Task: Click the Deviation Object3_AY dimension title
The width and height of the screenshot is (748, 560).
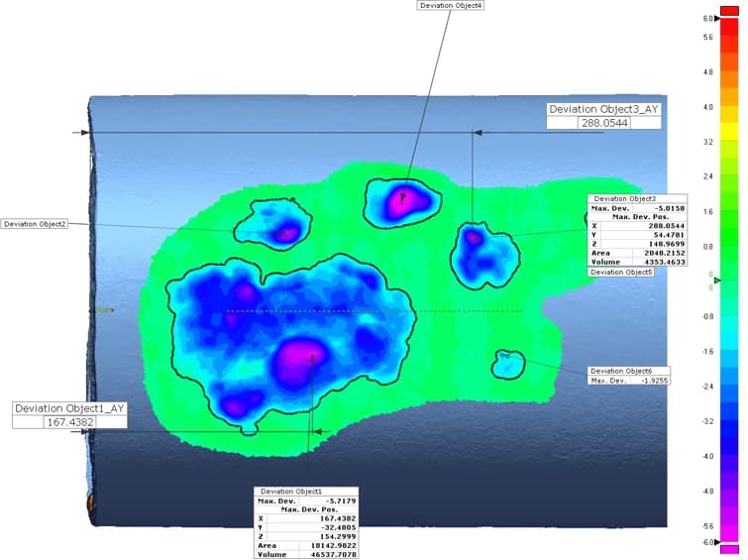Action: (x=603, y=109)
